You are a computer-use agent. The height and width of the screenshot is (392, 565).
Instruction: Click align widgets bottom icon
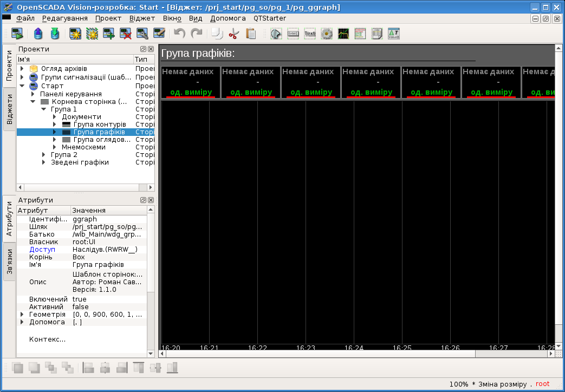172,368
